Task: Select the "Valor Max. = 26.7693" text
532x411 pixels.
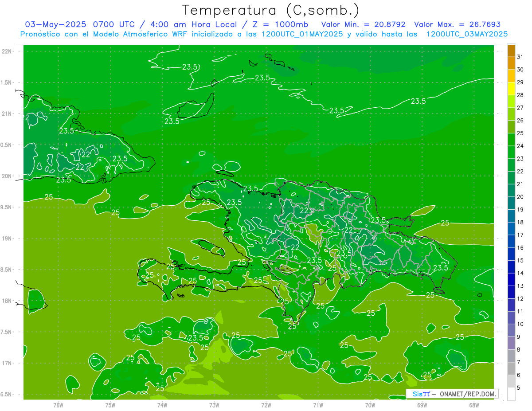Action: coord(457,24)
